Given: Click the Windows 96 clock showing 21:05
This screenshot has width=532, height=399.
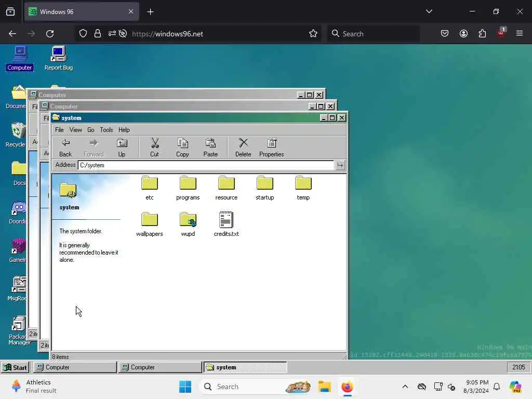Looking at the screenshot, I should (x=518, y=367).
